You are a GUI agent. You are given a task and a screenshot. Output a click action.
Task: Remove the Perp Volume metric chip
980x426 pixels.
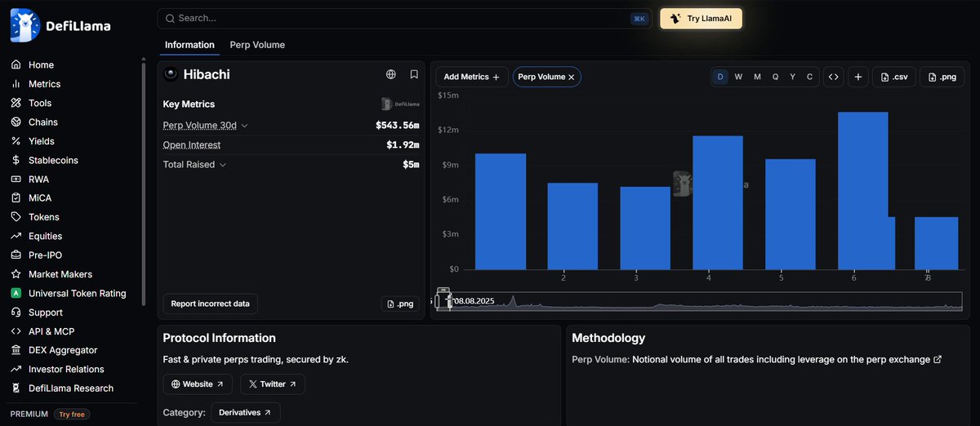572,77
